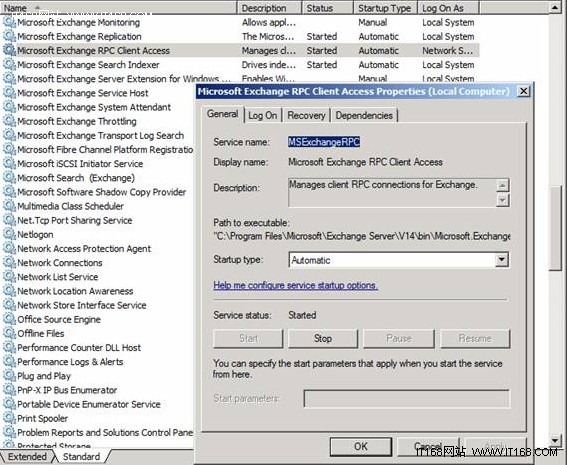Switch to the Log On tab
Screen dimensions: 567x465
(x=263, y=116)
